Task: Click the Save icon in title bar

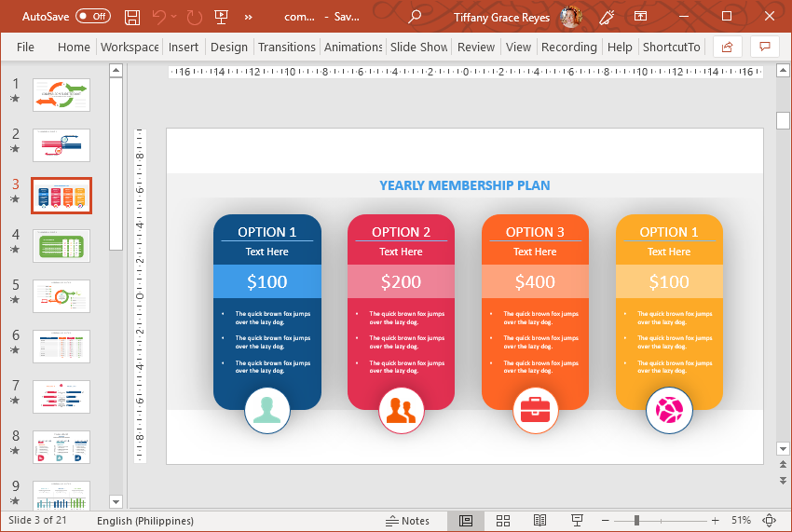Action: pos(132,17)
